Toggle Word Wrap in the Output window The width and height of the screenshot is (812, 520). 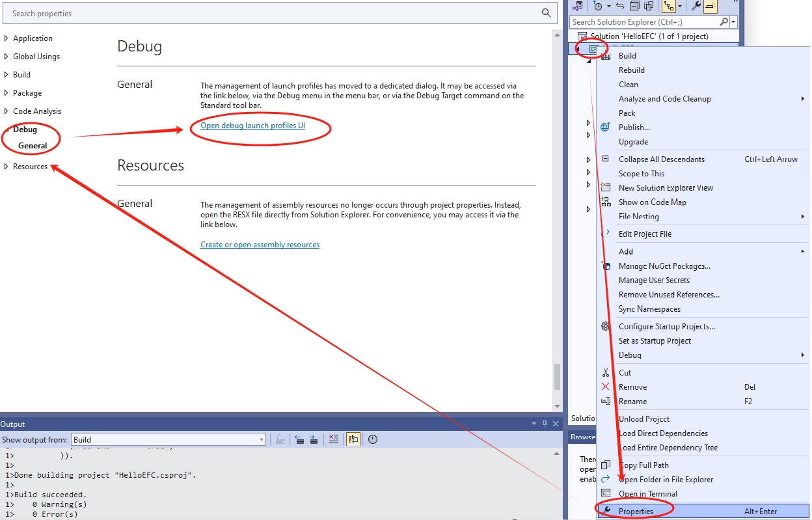pos(353,439)
